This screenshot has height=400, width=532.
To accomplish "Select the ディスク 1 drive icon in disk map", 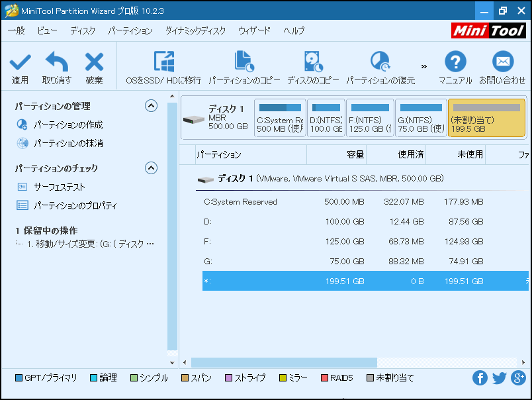I will (x=193, y=119).
